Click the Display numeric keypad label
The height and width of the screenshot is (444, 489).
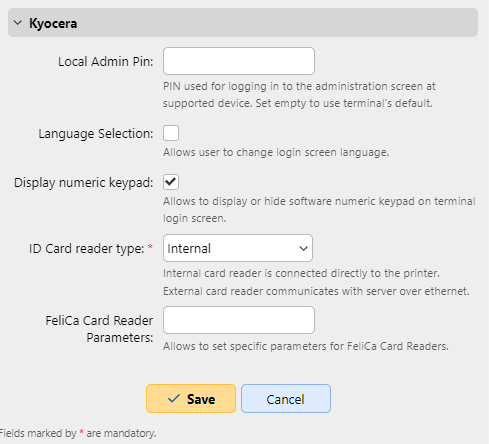84,183
